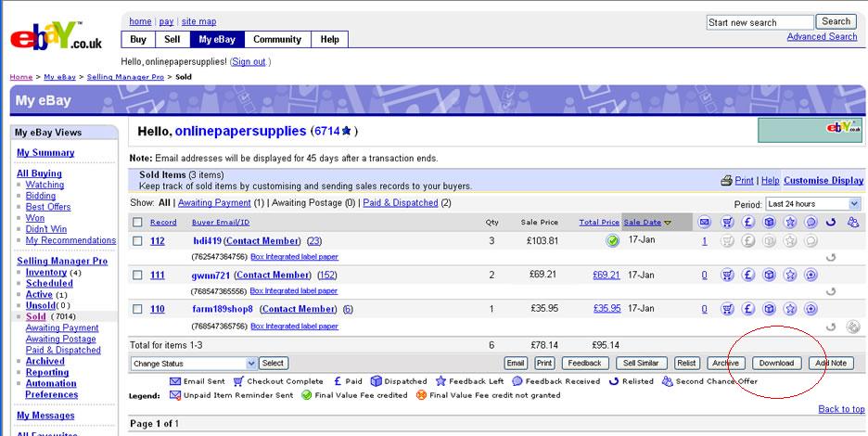Click Contact Member for gwnn721

(x=272, y=275)
